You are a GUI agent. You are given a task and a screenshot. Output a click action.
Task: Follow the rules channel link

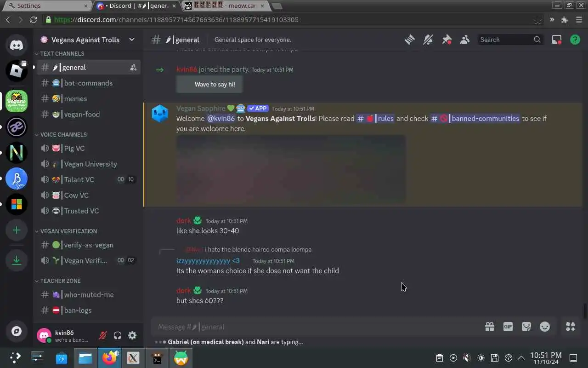click(x=375, y=119)
